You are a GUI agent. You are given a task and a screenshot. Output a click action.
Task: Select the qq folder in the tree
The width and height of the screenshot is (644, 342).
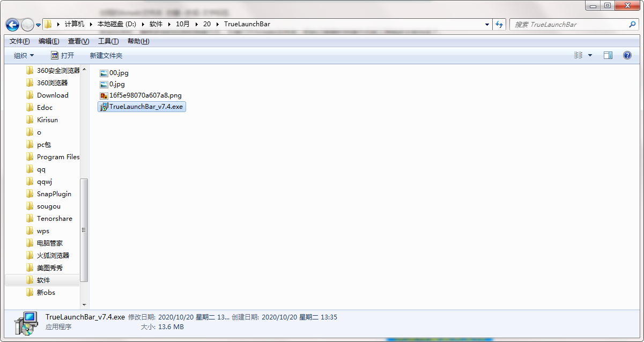click(x=41, y=169)
